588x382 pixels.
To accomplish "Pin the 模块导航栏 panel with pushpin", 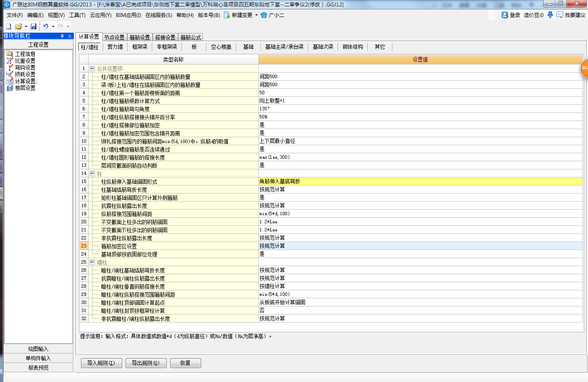I will (62, 36).
